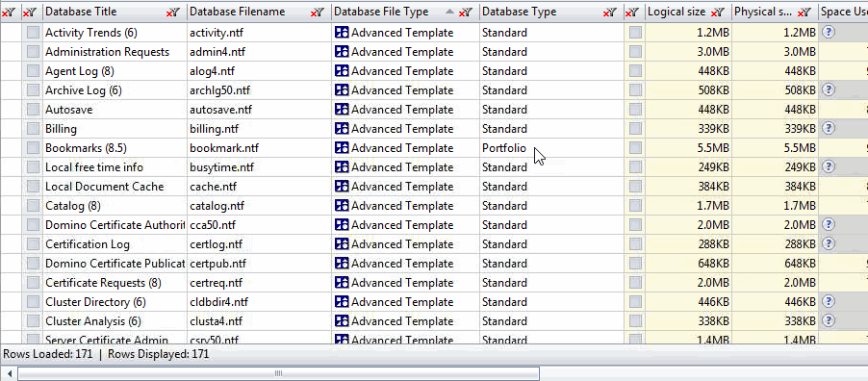The width and height of the screenshot is (868, 381).
Task: Click the horizontal scrollbar thumb at bottom
Action: tap(278, 373)
